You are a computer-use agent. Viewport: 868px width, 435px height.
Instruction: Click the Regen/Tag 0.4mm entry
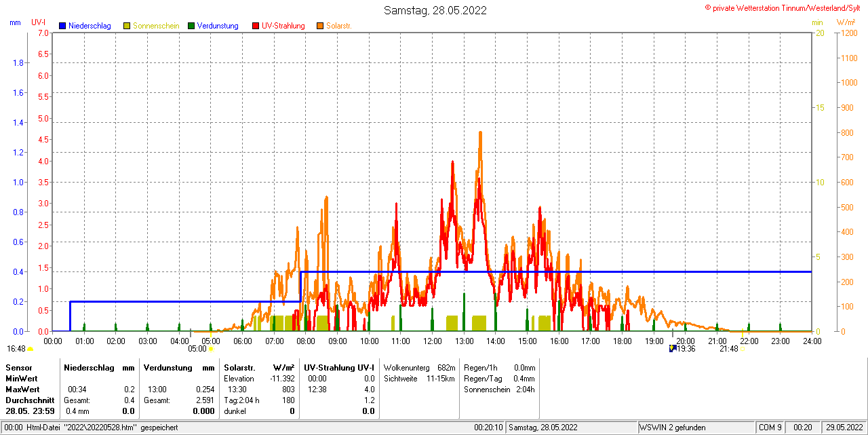click(x=500, y=378)
